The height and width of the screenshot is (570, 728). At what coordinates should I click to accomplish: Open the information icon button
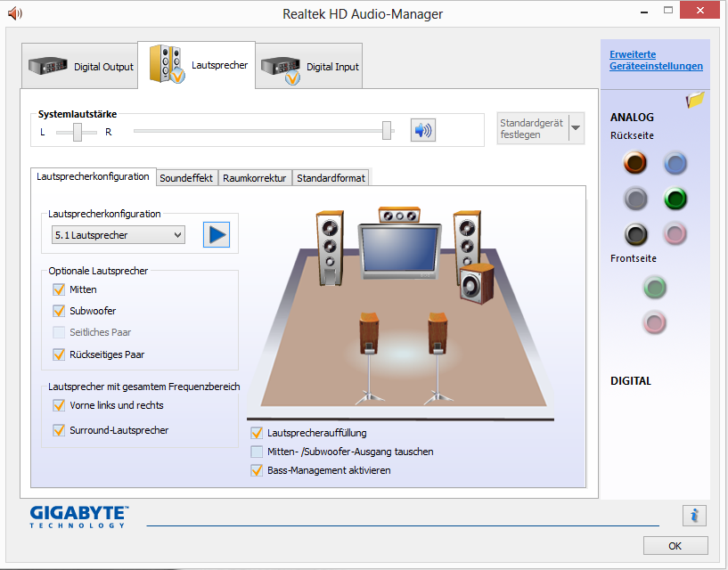pos(694,516)
